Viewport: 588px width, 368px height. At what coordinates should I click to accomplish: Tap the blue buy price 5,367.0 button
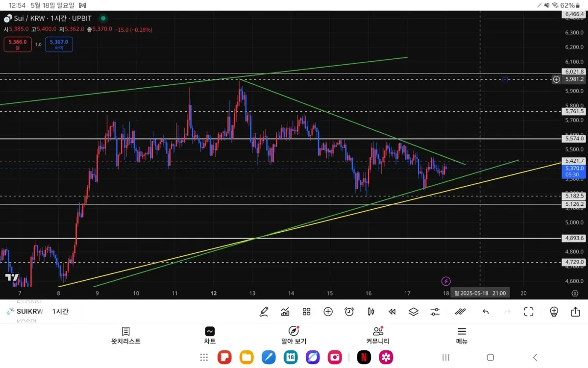[x=59, y=45]
